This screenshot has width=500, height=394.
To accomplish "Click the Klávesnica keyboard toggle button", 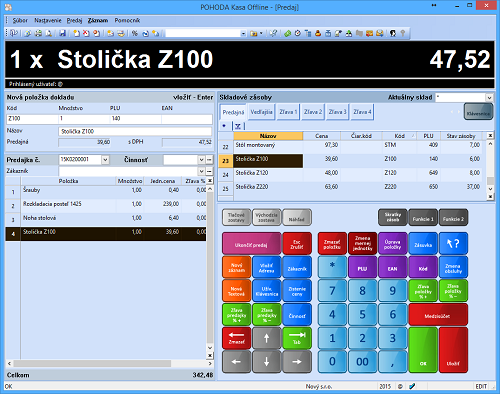I will coord(478,112).
